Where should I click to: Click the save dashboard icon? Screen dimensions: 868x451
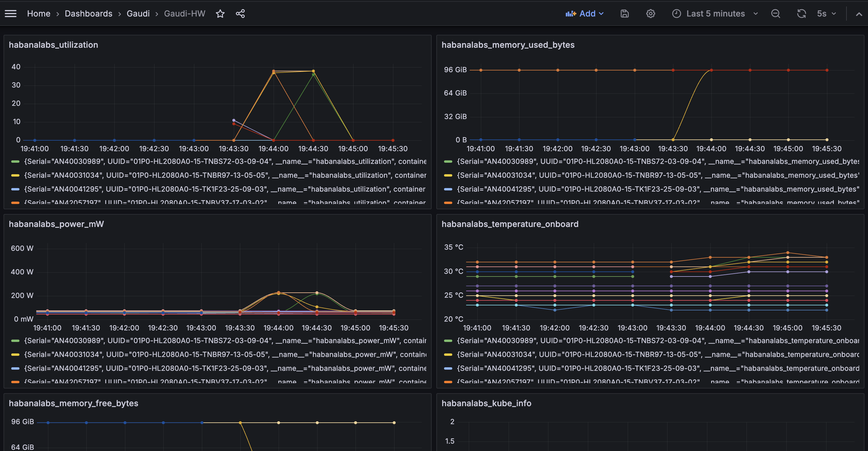(x=625, y=14)
